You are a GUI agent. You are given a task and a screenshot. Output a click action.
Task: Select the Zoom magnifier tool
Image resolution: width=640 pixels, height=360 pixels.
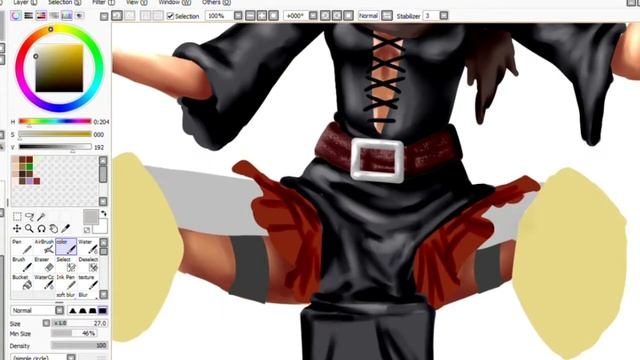(29, 228)
